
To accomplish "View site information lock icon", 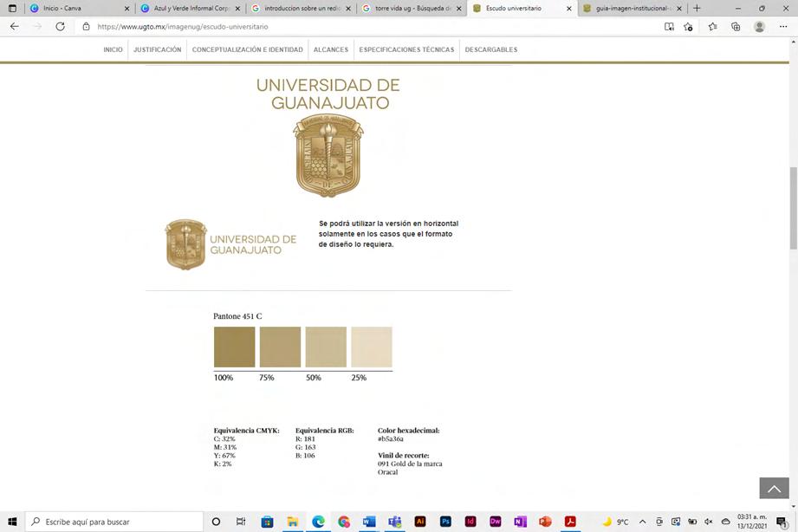I will coord(86,27).
